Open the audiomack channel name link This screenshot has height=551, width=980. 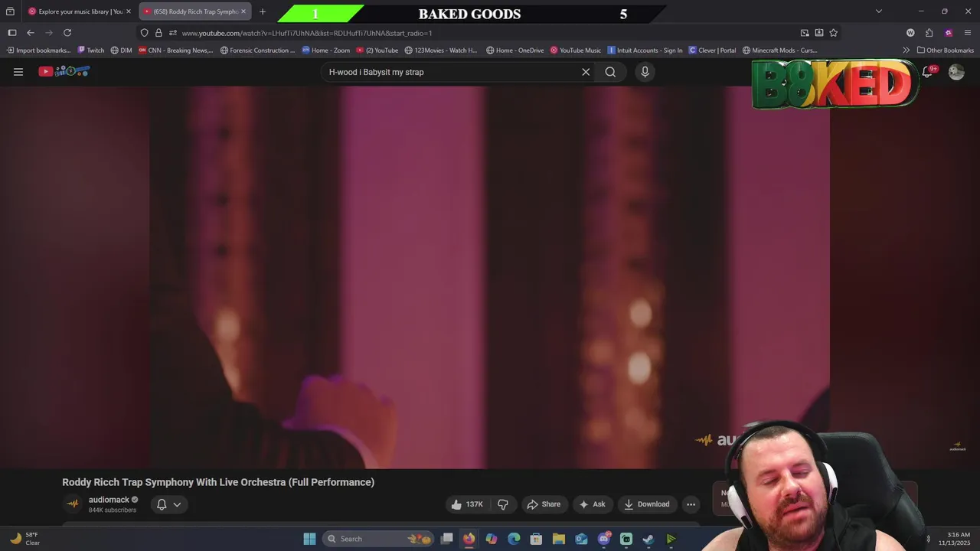click(x=109, y=500)
